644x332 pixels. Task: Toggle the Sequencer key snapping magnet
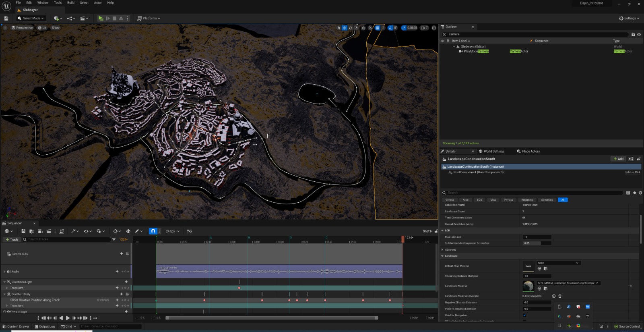[153, 231]
